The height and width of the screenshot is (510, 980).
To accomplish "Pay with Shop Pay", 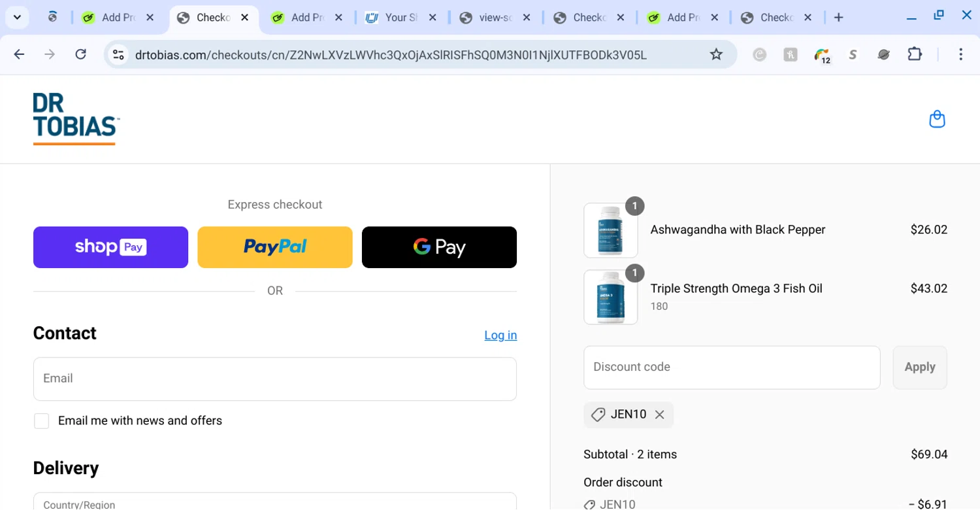I will click(110, 247).
